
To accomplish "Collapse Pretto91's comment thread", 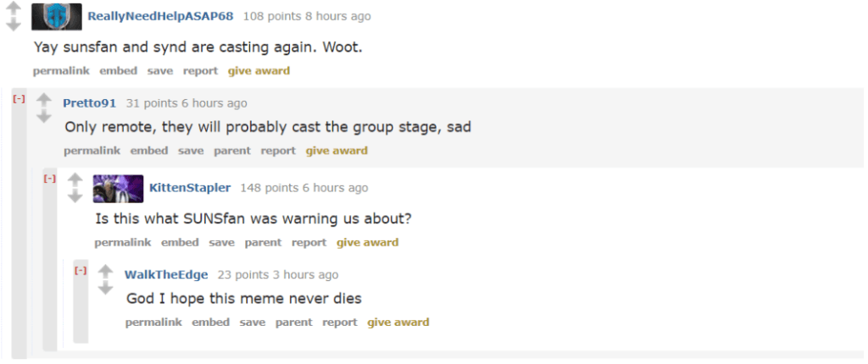I will (19, 99).
